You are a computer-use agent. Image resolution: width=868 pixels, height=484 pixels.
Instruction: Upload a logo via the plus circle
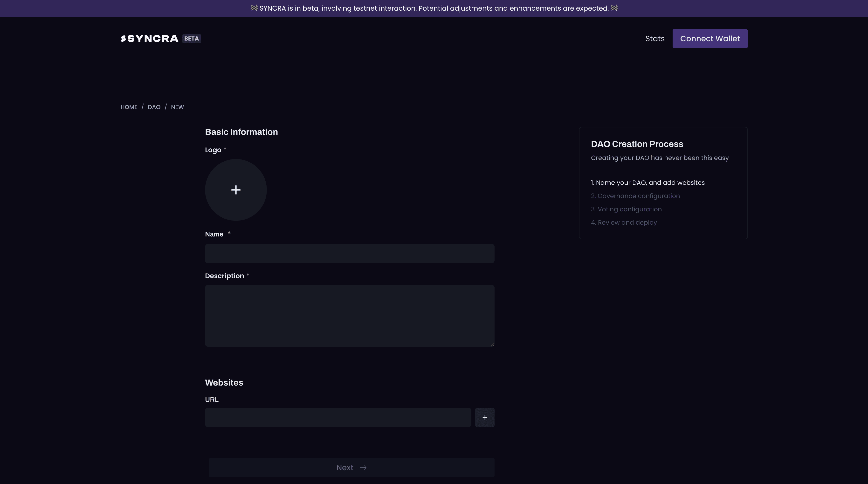236,190
